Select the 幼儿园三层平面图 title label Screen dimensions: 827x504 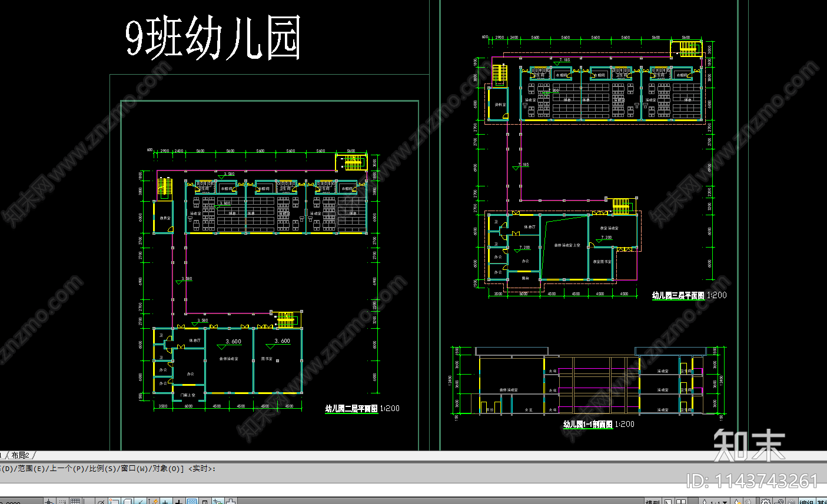(678, 295)
